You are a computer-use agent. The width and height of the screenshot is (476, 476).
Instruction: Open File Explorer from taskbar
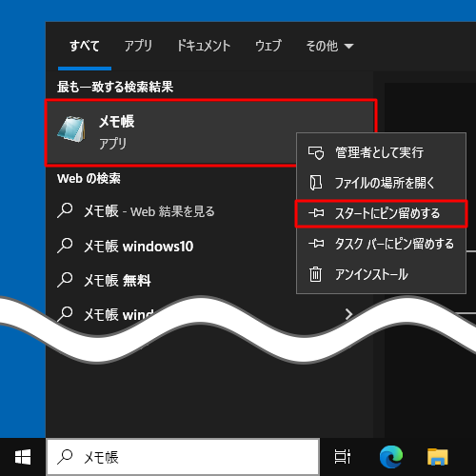pyautogui.click(x=438, y=457)
